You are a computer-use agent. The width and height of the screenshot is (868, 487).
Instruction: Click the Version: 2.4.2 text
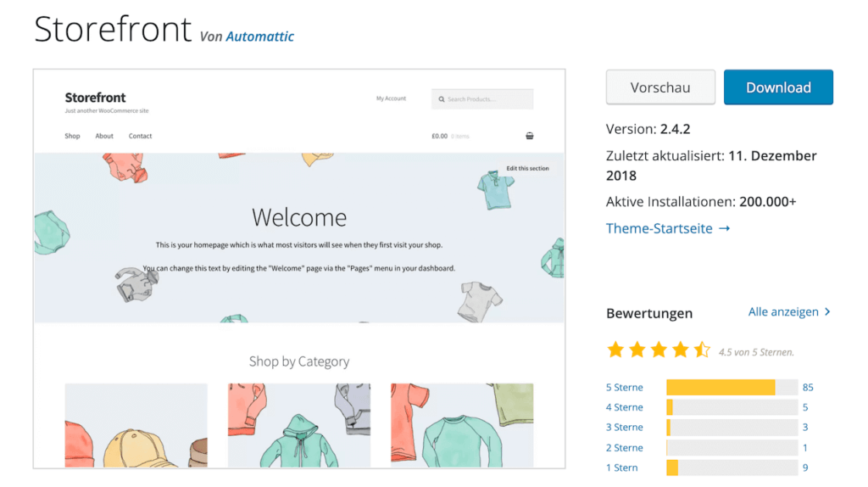point(648,129)
